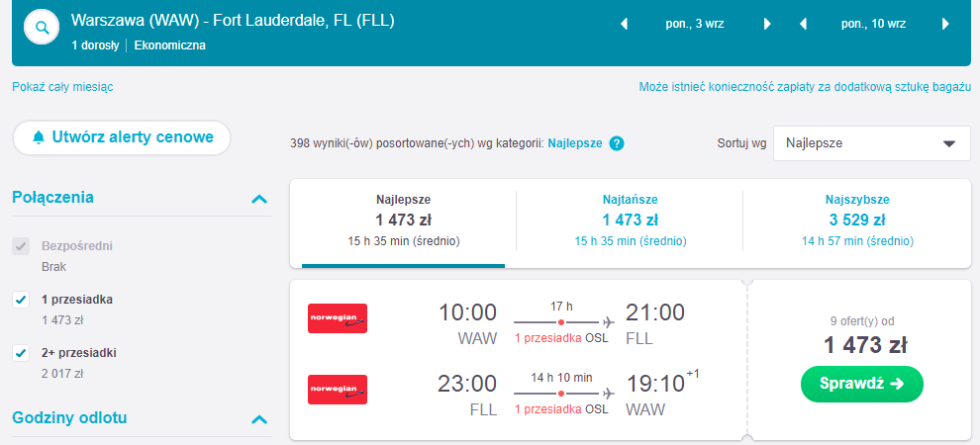Toggle the 1 przesiadka checkbox
The height and width of the screenshot is (445, 980).
tap(21, 300)
